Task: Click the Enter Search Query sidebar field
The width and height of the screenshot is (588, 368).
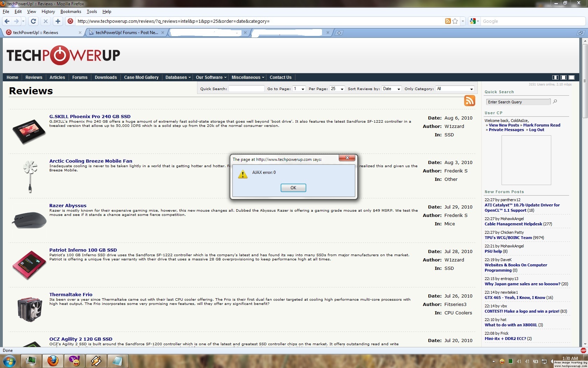Action: [x=518, y=102]
